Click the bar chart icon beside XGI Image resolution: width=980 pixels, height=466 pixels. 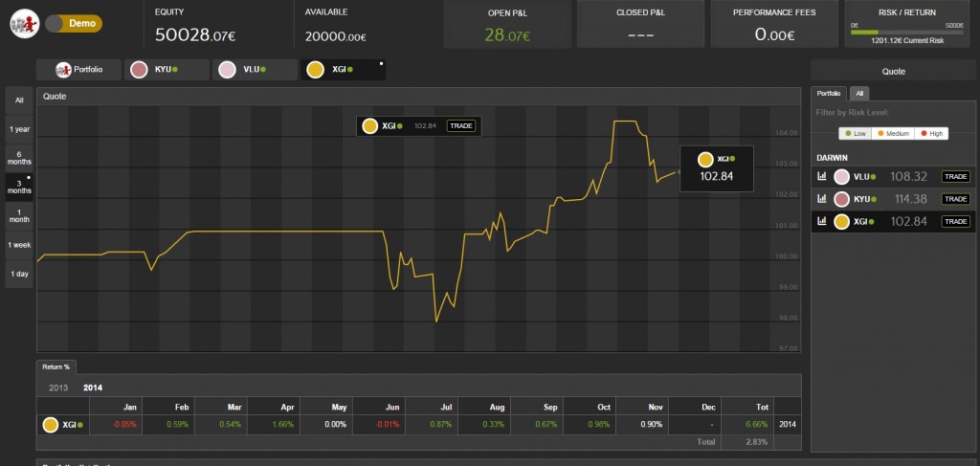click(x=821, y=222)
